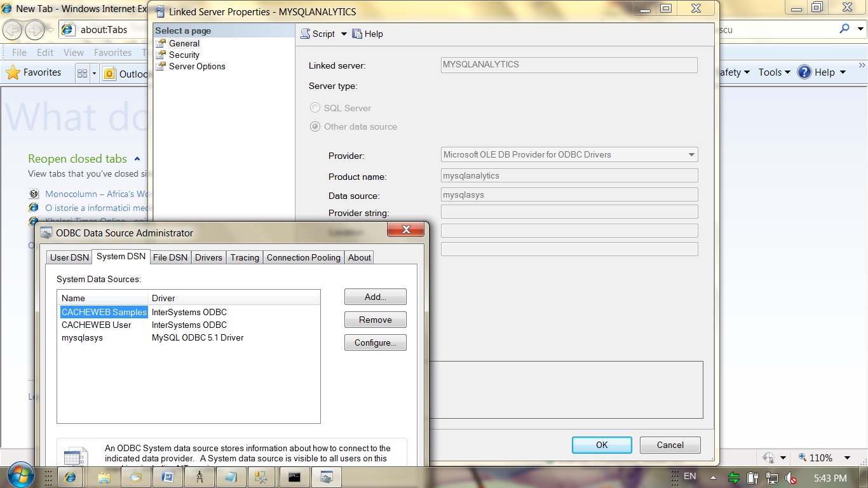The width and height of the screenshot is (868, 488).
Task: Expand the Script dropdown arrow
Action: click(344, 34)
